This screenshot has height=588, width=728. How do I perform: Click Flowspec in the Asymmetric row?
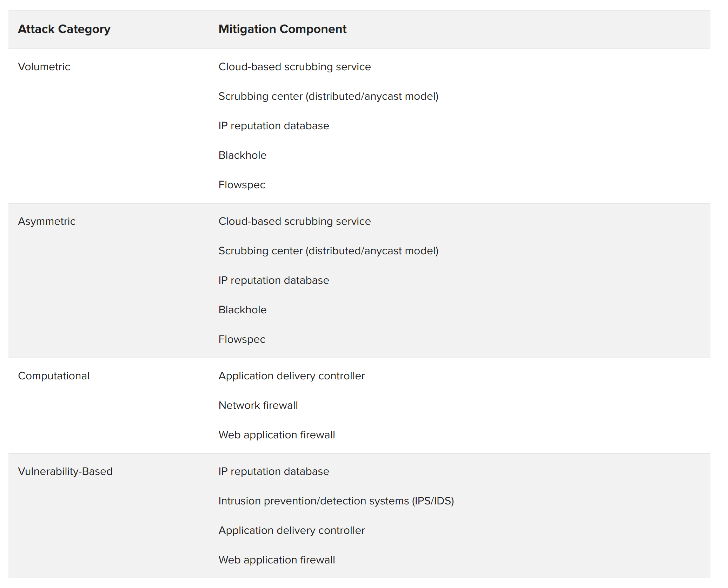pyautogui.click(x=242, y=339)
